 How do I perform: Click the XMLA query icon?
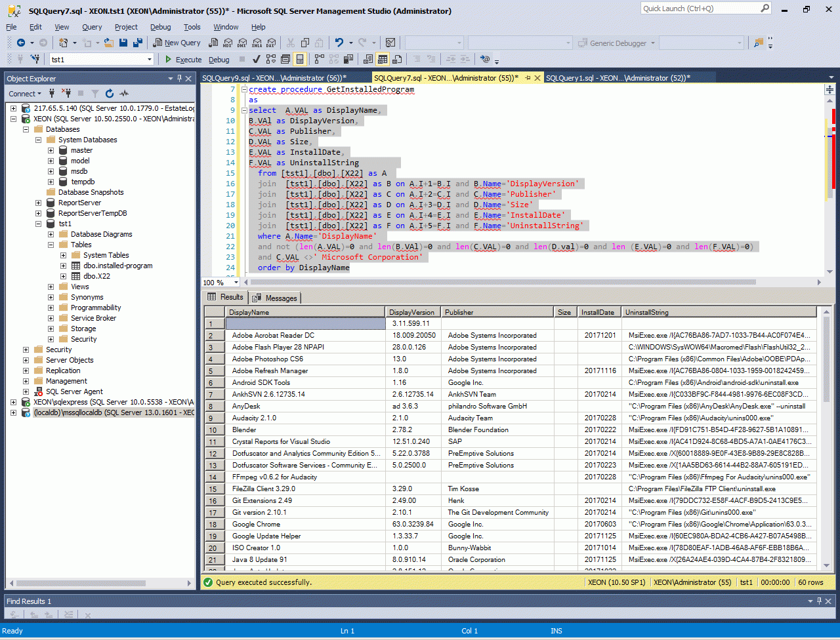pyautogui.click(x=257, y=43)
